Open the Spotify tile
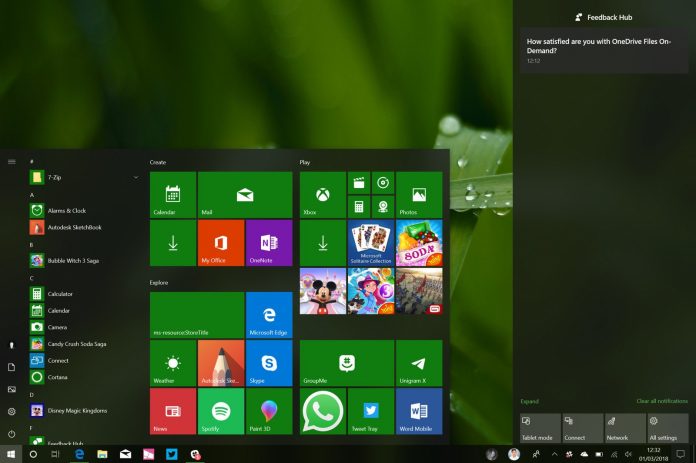The width and height of the screenshot is (696, 463). click(220, 411)
